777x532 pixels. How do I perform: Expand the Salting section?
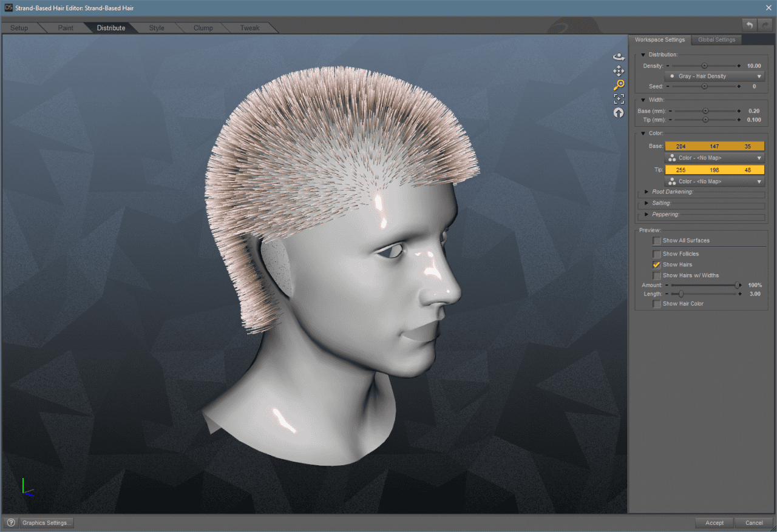(x=646, y=203)
